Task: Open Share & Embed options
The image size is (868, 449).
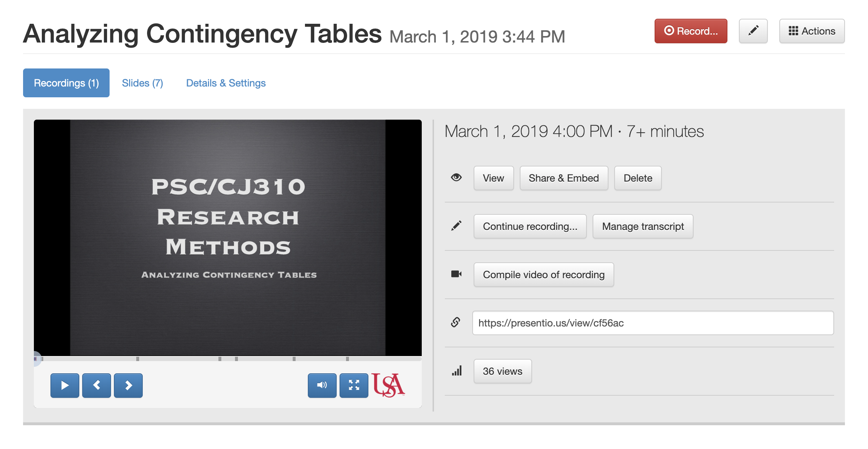Action: (x=563, y=178)
